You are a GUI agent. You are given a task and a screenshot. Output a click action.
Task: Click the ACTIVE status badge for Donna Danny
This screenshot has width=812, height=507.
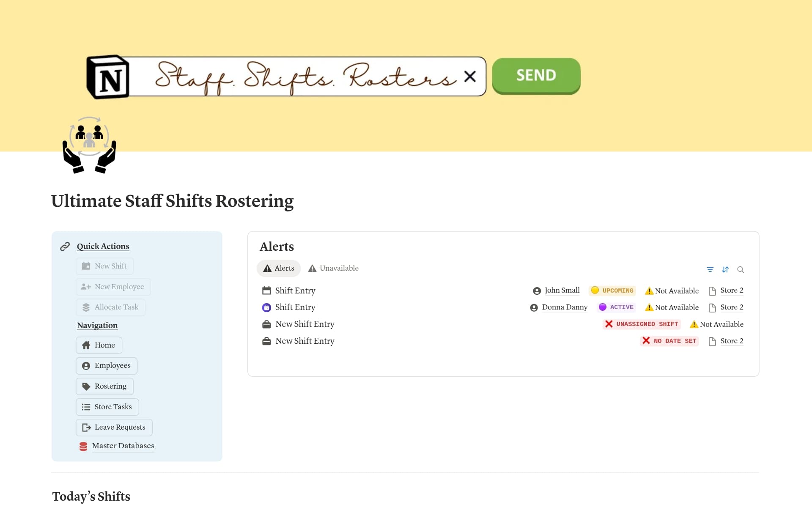click(616, 307)
